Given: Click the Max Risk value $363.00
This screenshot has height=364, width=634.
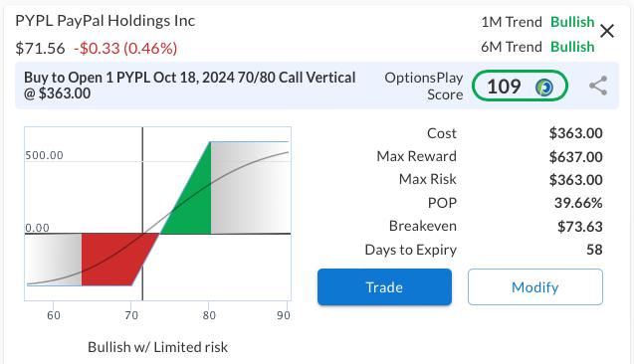Looking at the screenshot, I should (575, 180).
